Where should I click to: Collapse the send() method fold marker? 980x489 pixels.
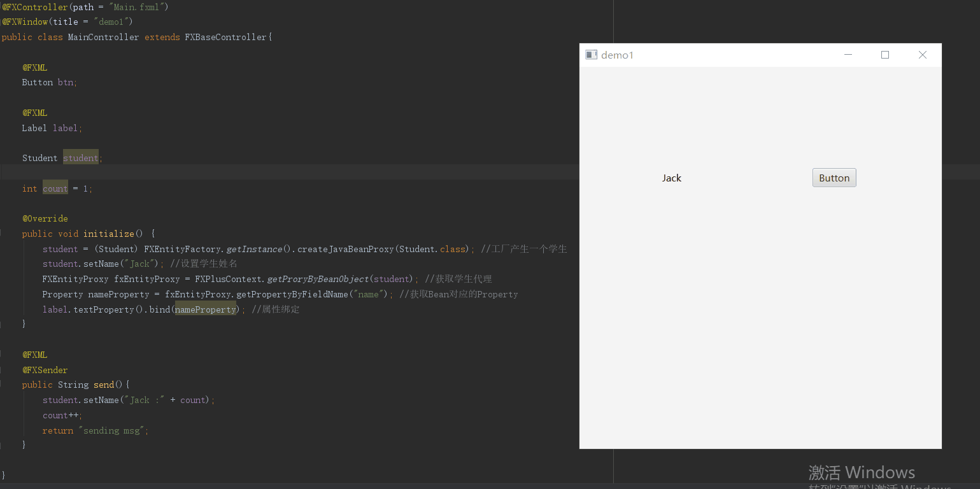2,385
